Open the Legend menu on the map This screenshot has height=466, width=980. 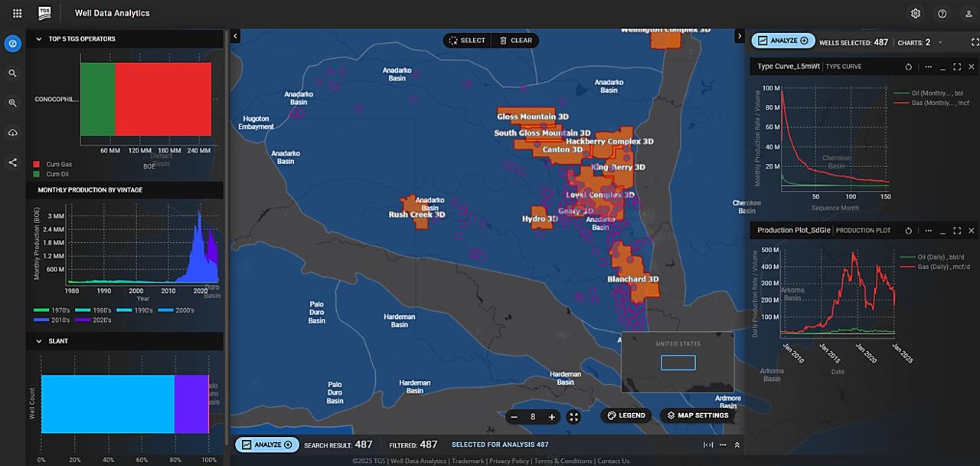[x=626, y=415]
